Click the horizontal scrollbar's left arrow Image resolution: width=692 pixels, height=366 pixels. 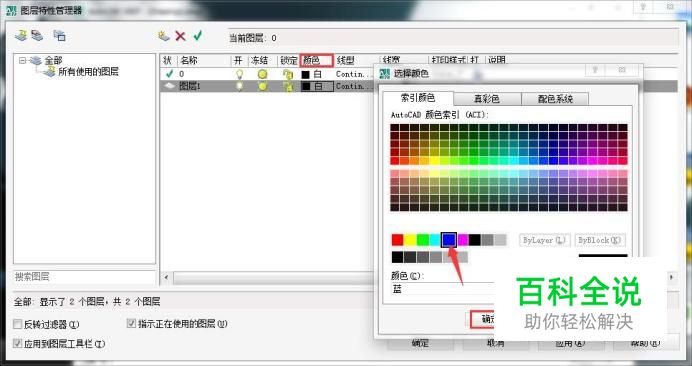166,278
